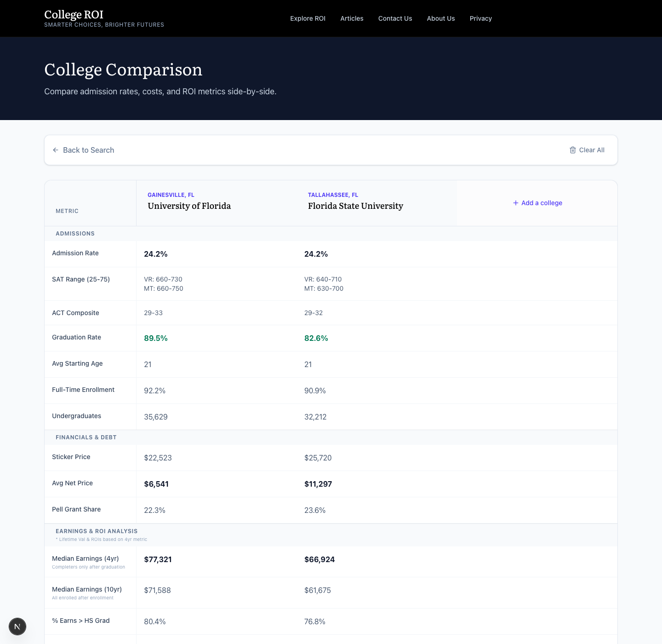Open the Privacy nav link
The image size is (662, 644).
click(x=481, y=18)
